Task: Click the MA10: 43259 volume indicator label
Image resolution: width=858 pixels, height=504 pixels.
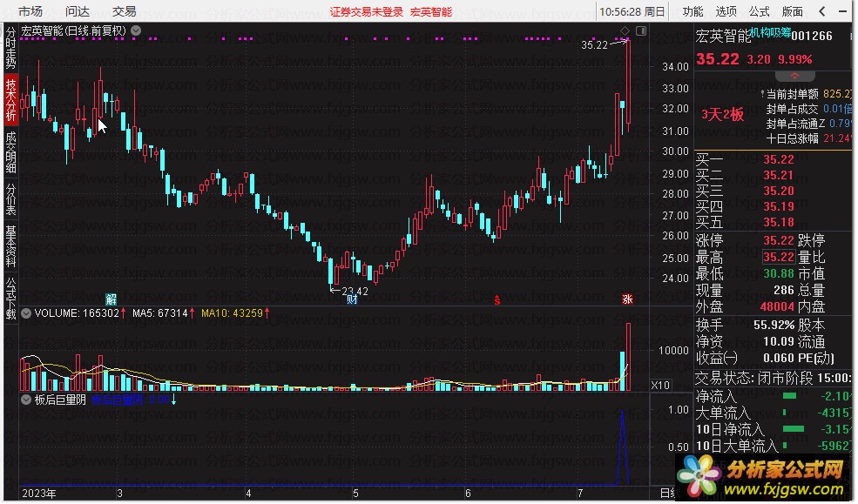Action: click(x=235, y=313)
